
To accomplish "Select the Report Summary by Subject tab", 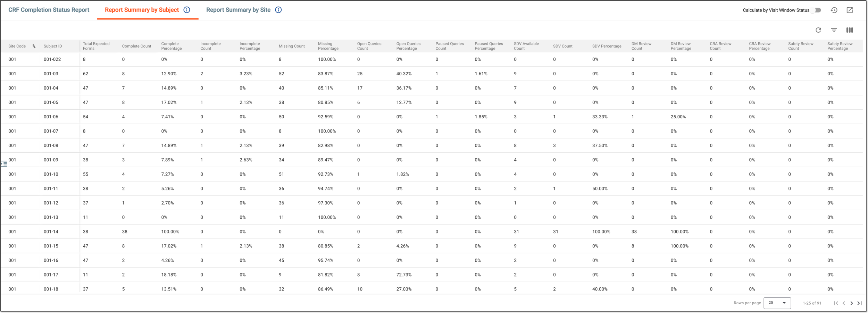I will (x=142, y=10).
